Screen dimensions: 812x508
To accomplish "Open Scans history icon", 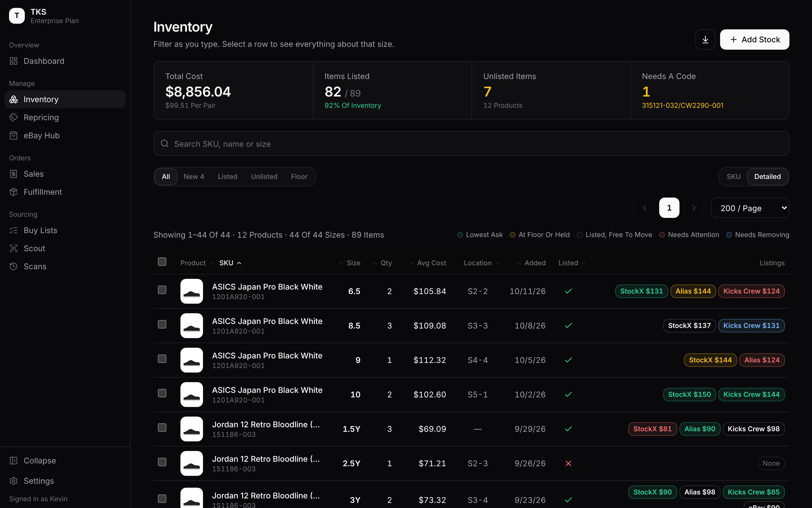I will (14, 266).
